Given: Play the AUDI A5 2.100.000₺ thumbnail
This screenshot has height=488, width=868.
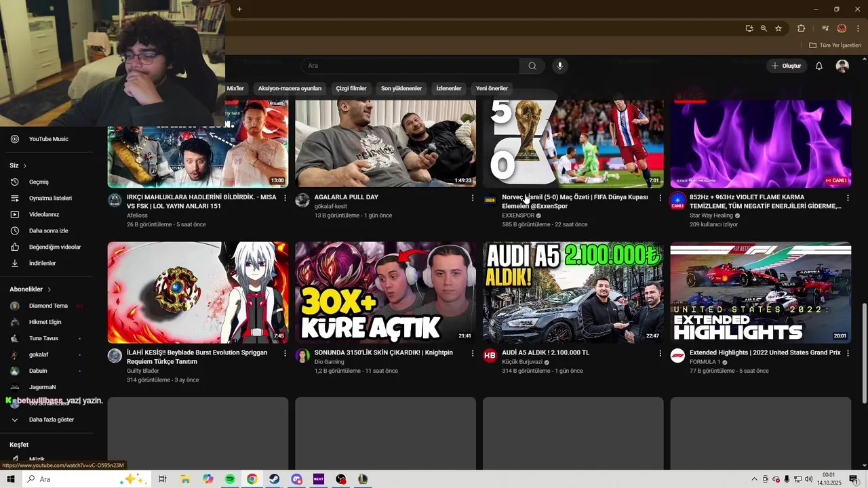Looking at the screenshot, I should (x=573, y=292).
